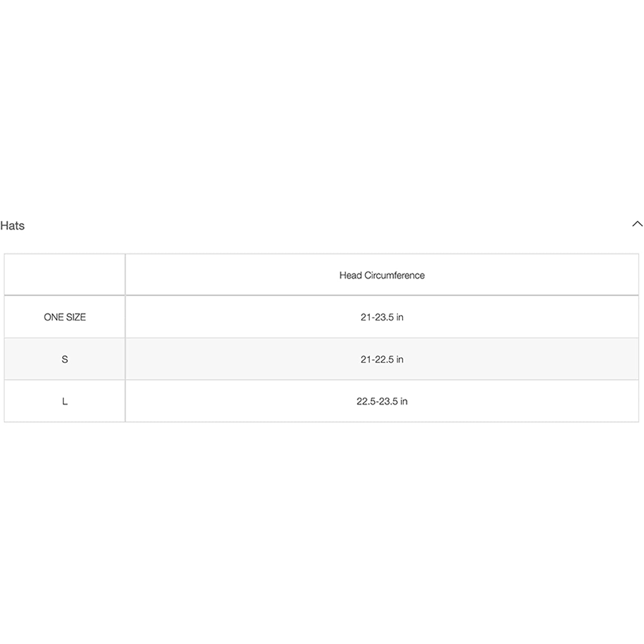This screenshot has height=644, width=644.
Task: Select the L size row label
Action: [x=65, y=401]
